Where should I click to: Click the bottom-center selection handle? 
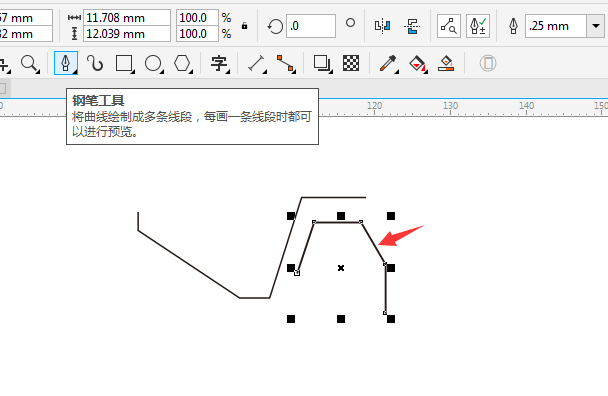pyautogui.click(x=341, y=319)
